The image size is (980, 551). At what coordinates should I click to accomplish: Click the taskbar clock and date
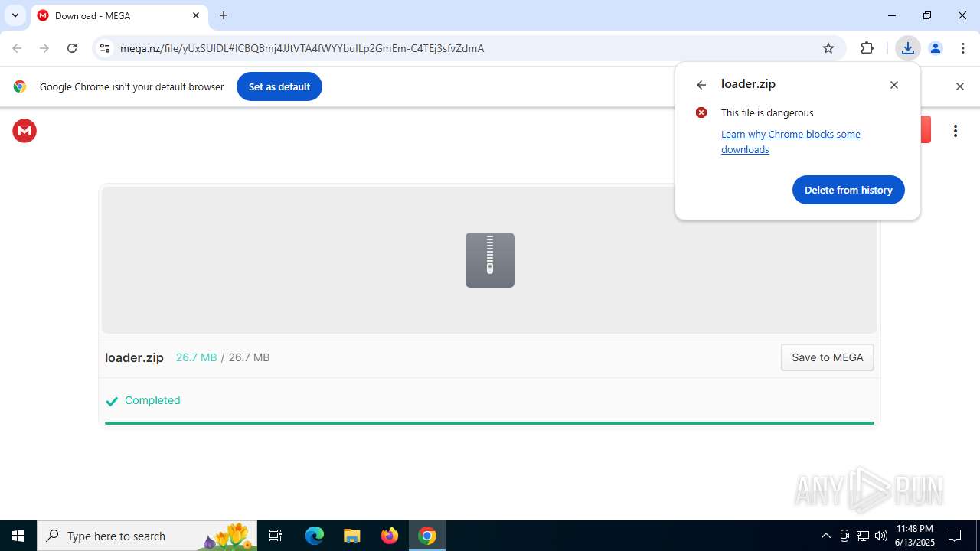click(914, 536)
